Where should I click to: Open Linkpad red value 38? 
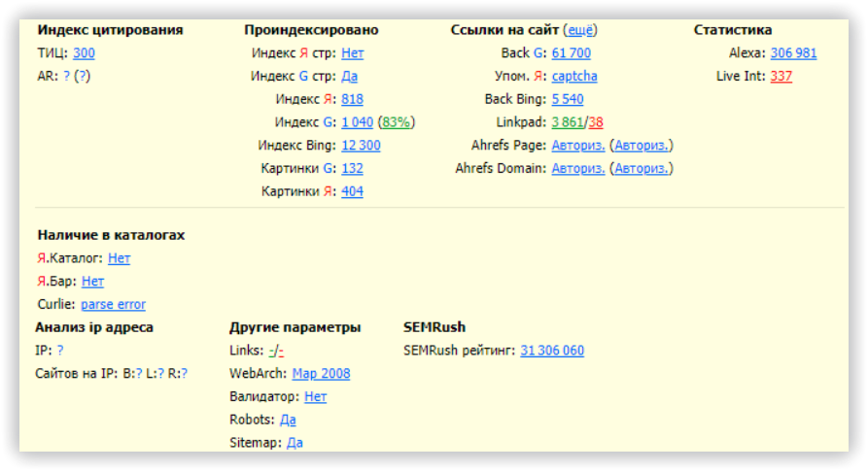(596, 122)
